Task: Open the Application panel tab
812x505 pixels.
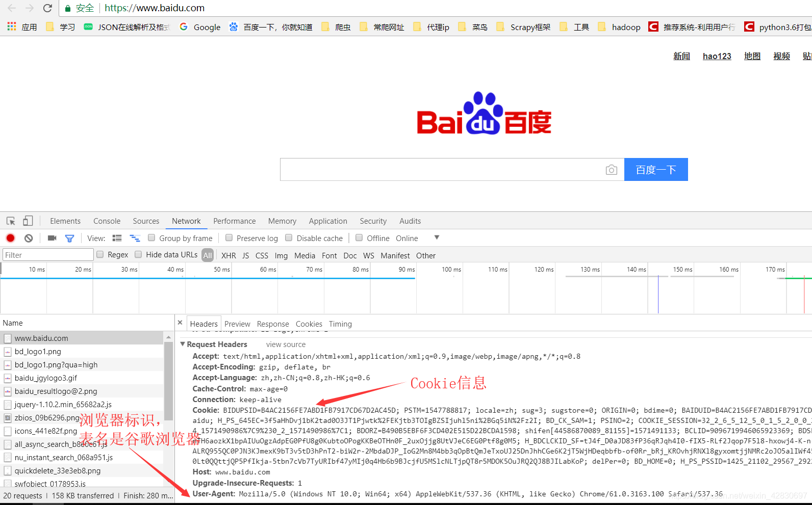Action: pos(328,221)
